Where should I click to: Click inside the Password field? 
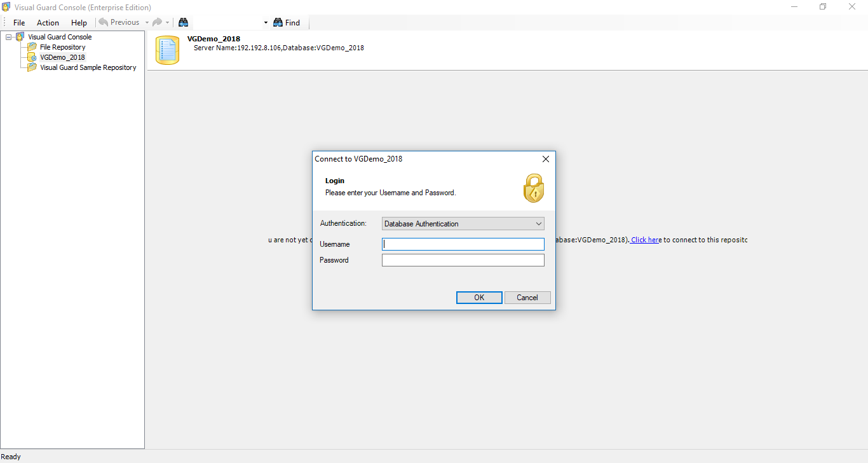(463, 259)
